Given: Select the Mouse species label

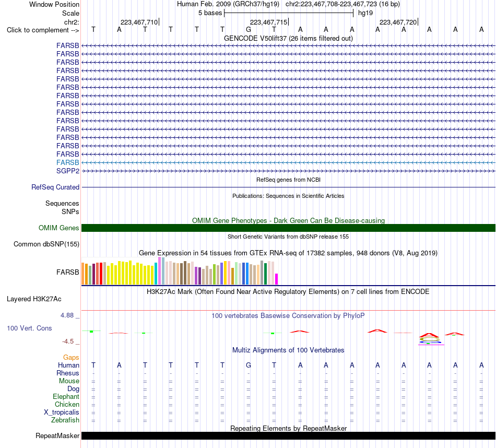Looking at the screenshot, I should (69, 381).
